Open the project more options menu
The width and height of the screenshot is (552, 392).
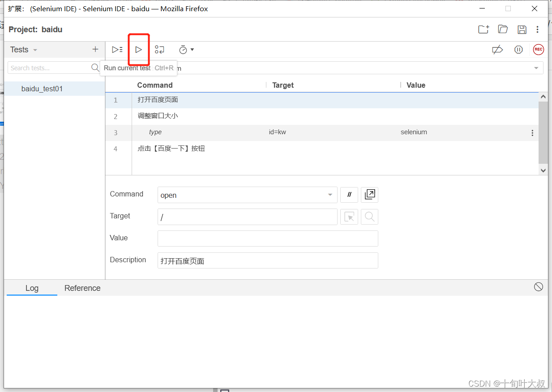click(538, 30)
